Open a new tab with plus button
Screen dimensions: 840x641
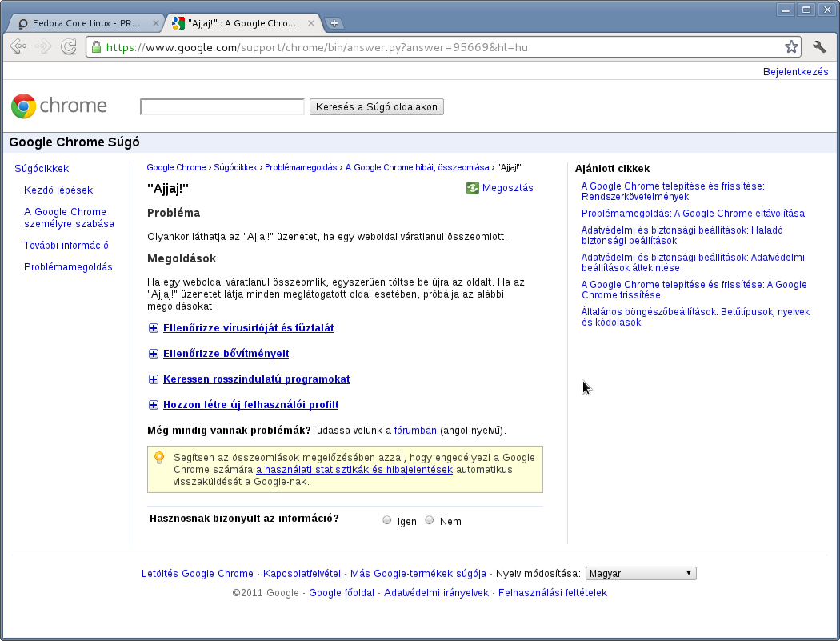pyautogui.click(x=334, y=23)
